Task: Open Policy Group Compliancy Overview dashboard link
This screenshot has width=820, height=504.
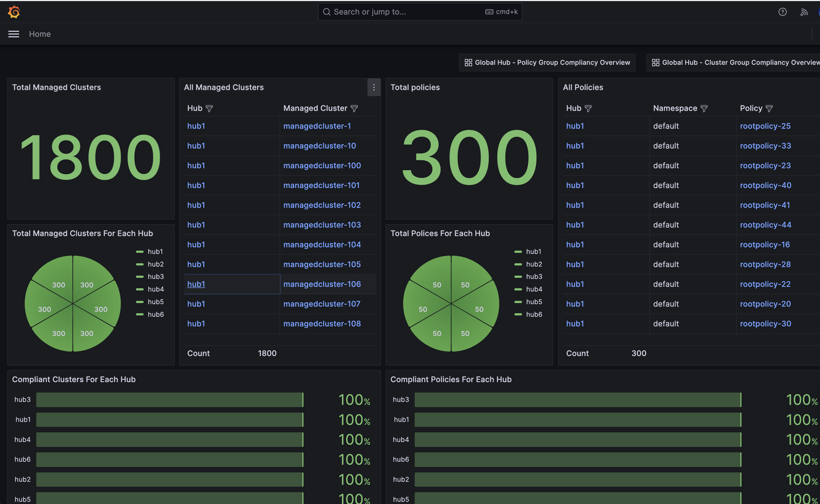Action: [547, 63]
